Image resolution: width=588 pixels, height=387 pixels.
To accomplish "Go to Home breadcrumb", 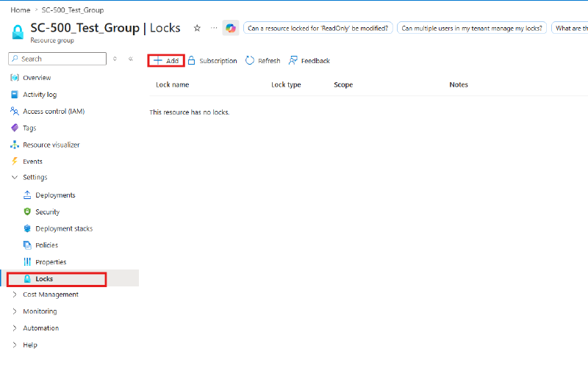I will click(x=21, y=10).
